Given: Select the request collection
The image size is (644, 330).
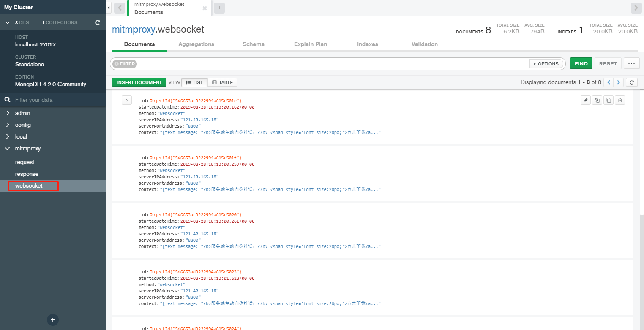Looking at the screenshot, I should (25, 162).
